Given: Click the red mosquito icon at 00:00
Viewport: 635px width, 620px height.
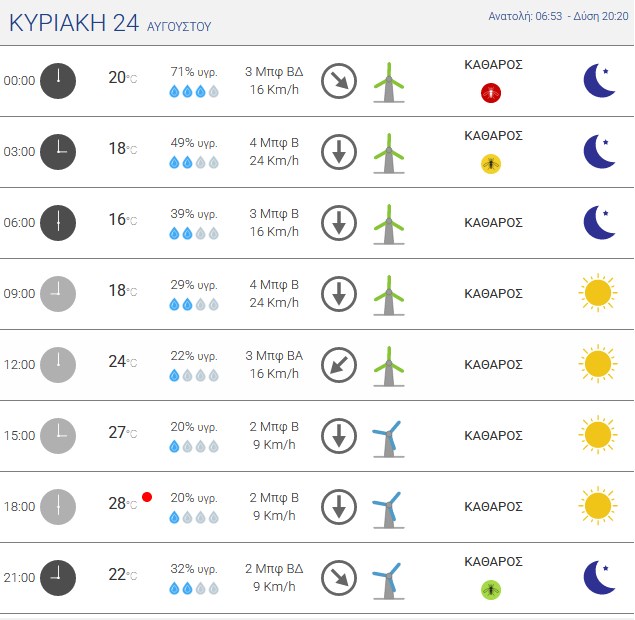Looking at the screenshot, I should [490, 93].
